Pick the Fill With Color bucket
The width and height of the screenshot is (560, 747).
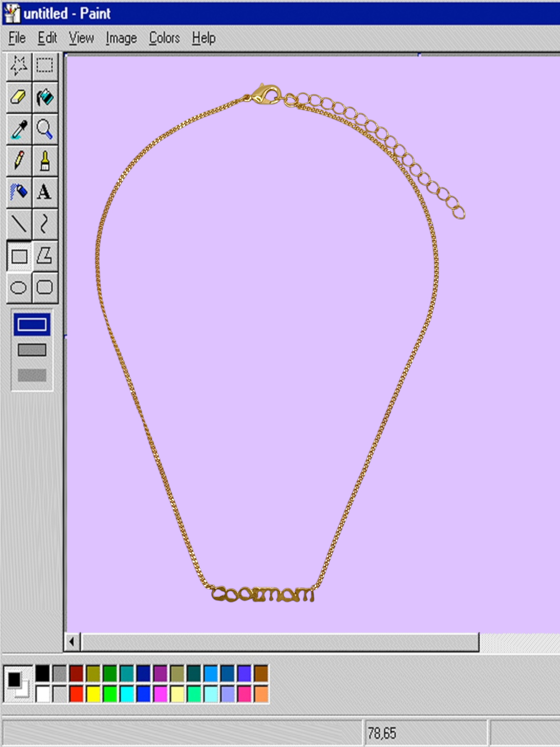tap(45, 97)
